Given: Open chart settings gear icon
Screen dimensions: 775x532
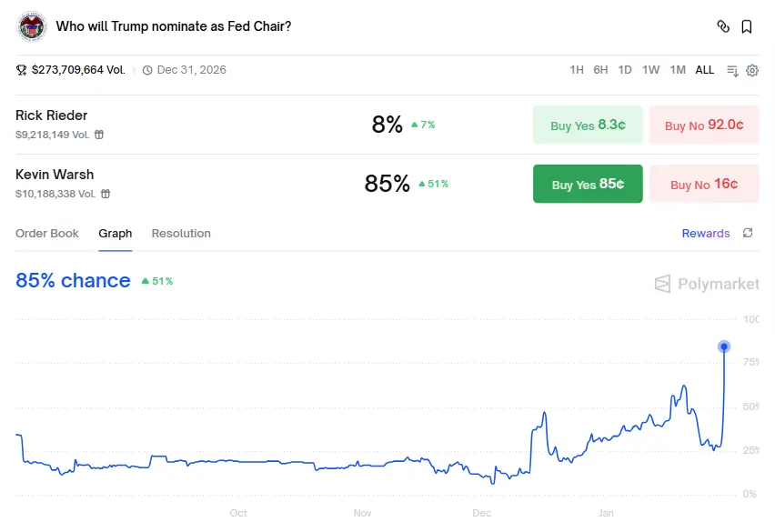Looking at the screenshot, I should (752, 70).
